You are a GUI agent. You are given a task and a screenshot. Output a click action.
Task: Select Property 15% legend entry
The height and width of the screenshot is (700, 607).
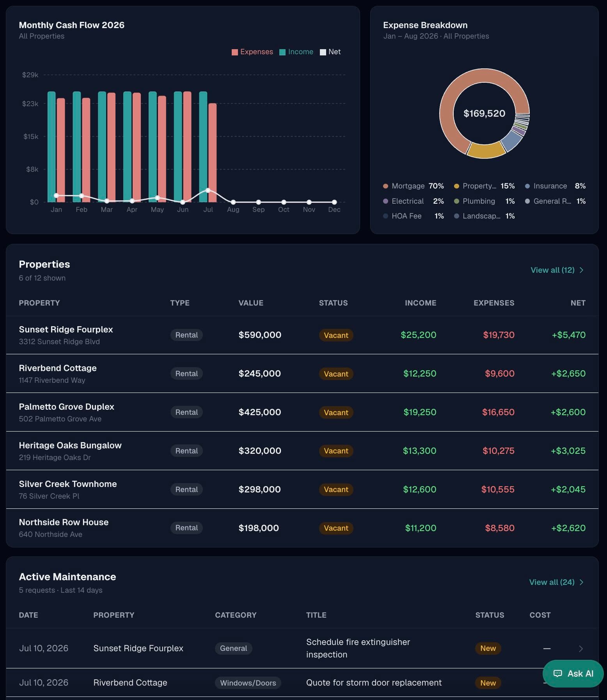click(x=484, y=186)
